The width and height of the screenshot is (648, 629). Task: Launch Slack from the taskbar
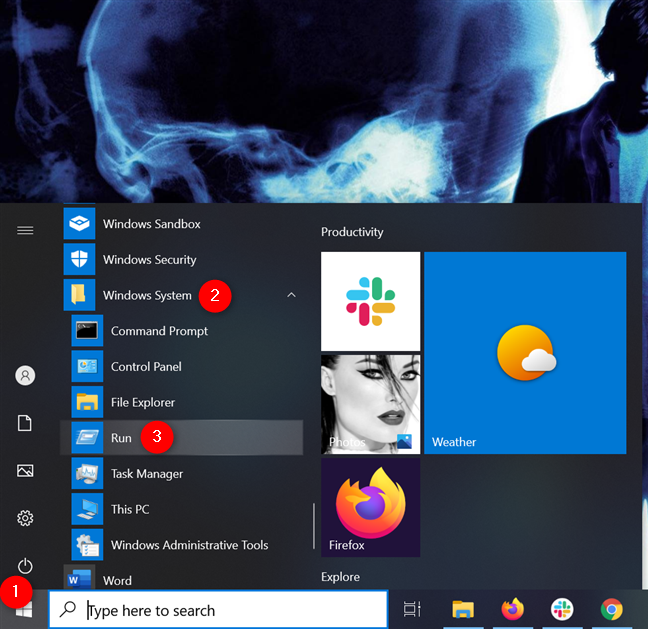tap(562, 609)
